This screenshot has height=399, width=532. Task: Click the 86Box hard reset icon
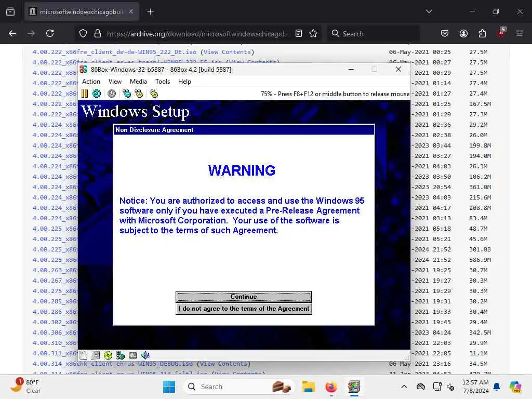click(97, 94)
